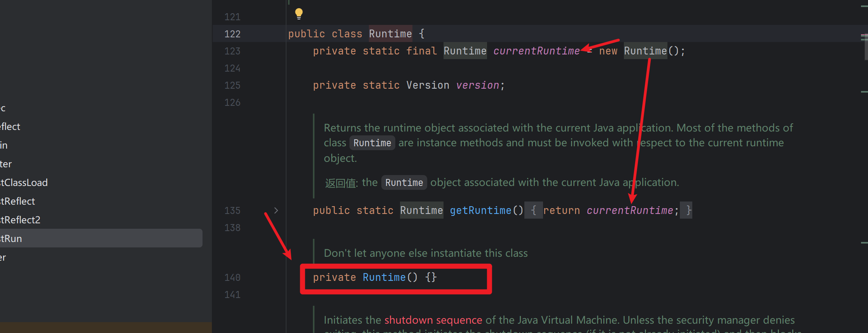868x333 pixels.
Task: Click the 'Version' type on line 125
Action: (x=428, y=85)
